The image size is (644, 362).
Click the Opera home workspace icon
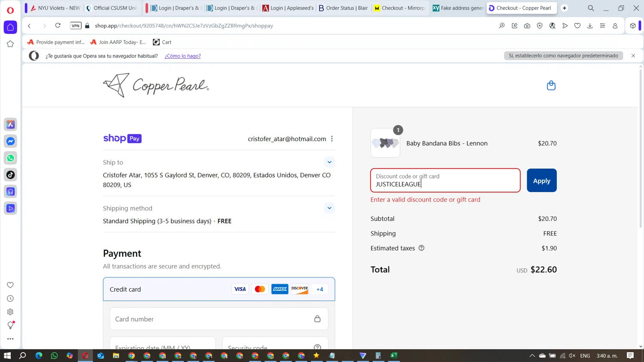[10, 27]
